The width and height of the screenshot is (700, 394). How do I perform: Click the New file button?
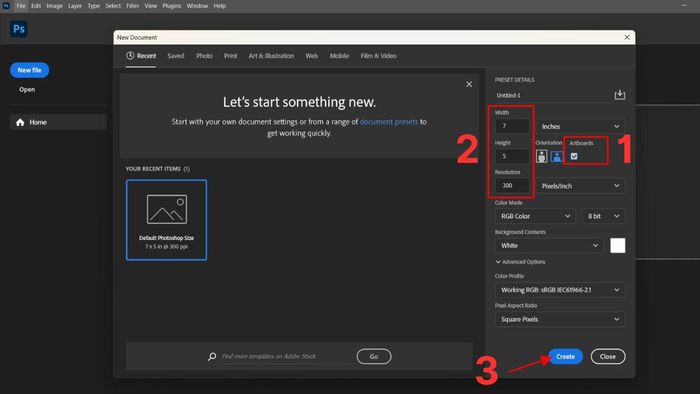click(29, 70)
